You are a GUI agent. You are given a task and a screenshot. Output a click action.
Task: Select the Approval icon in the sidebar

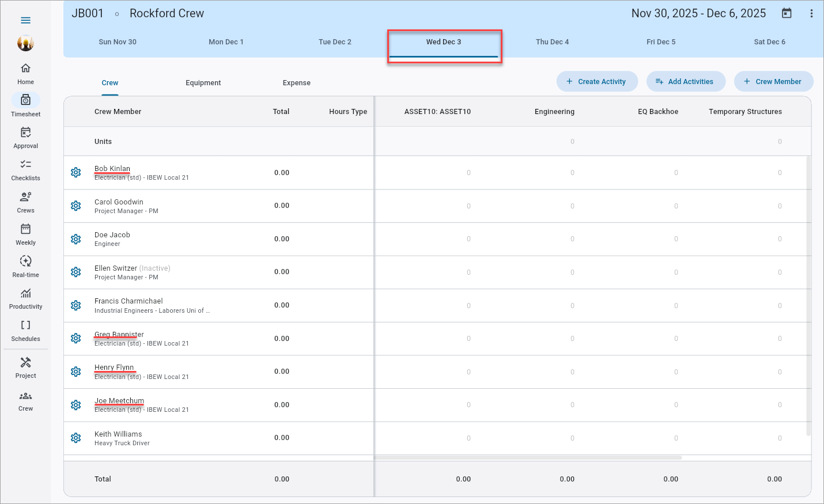[25, 137]
